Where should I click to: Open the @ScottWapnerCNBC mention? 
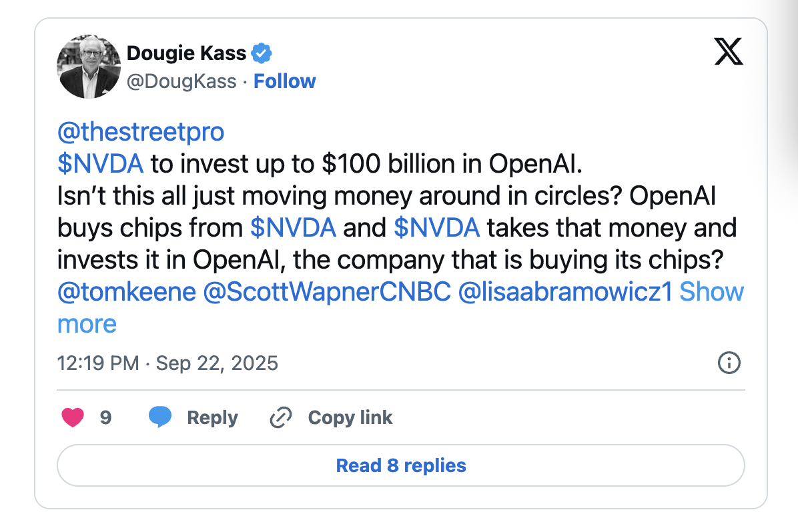pos(327,292)
